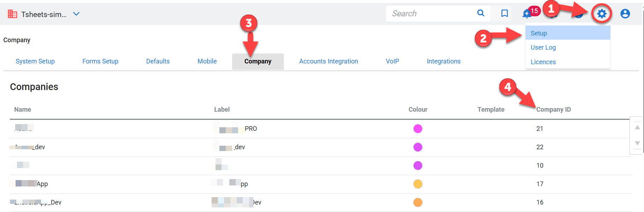Choose Licences in the settings menu
The width and height of the screenshot is (644, 212).
[543, 62]
